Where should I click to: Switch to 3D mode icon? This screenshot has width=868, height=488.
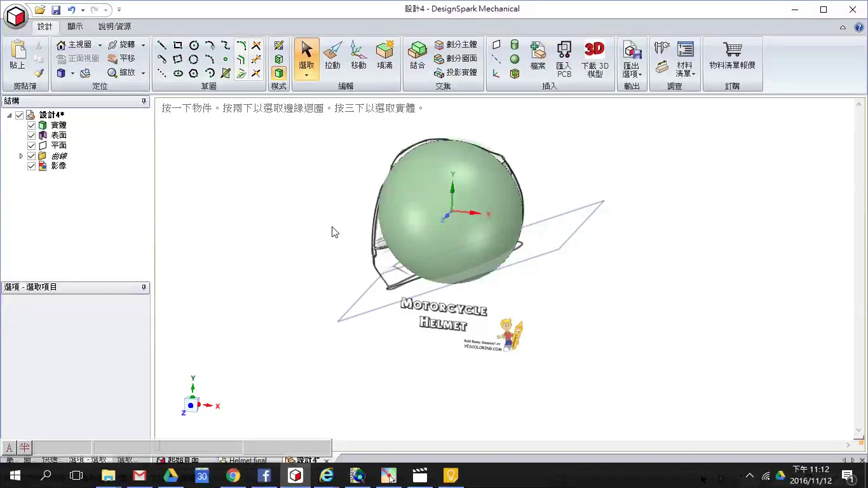pos(279,73)
